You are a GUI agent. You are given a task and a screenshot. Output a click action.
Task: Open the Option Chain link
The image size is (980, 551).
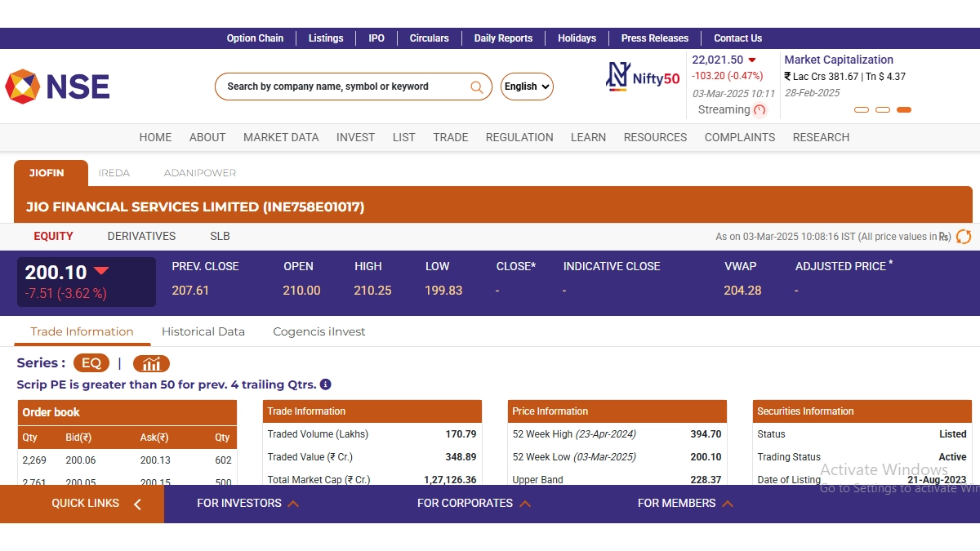point(255,38)
